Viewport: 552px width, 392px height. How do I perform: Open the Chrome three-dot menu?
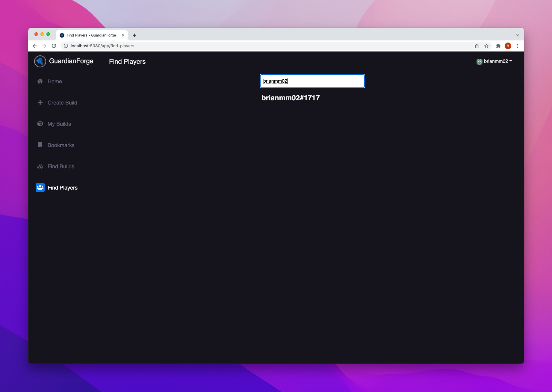[x=518, y=46]
